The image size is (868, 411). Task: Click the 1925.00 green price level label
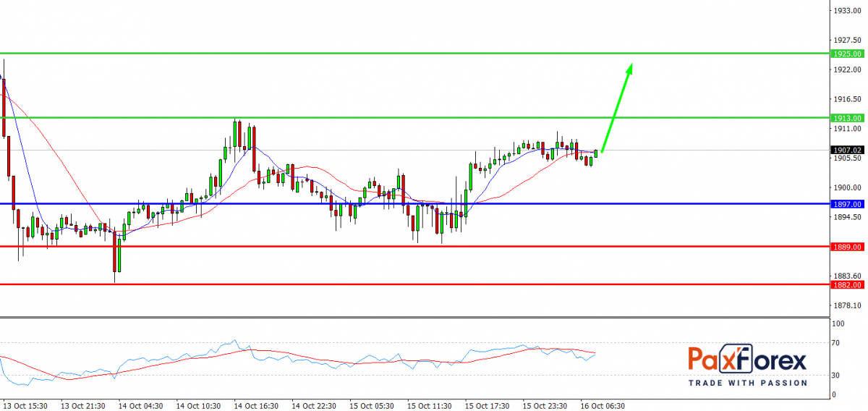pyautogui.click(x=846, y=54)
